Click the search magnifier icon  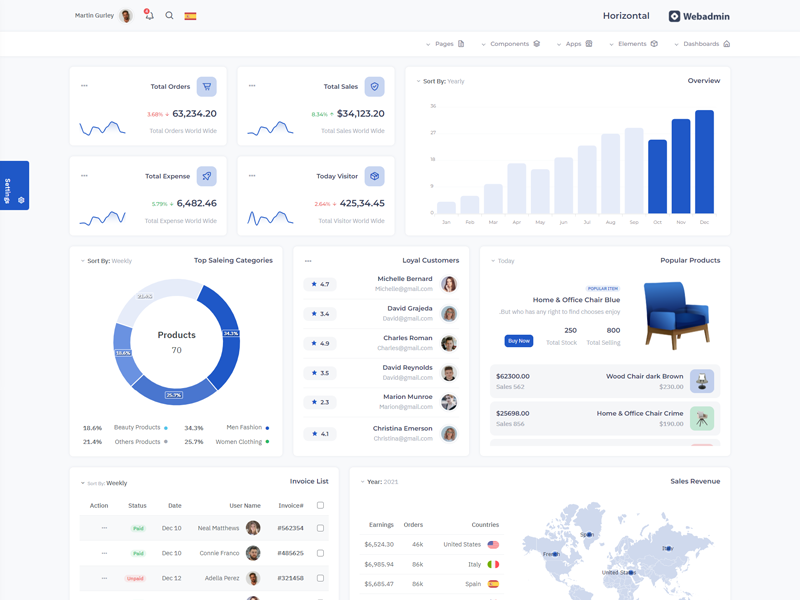pyautogui.click(x=169, y=16)
